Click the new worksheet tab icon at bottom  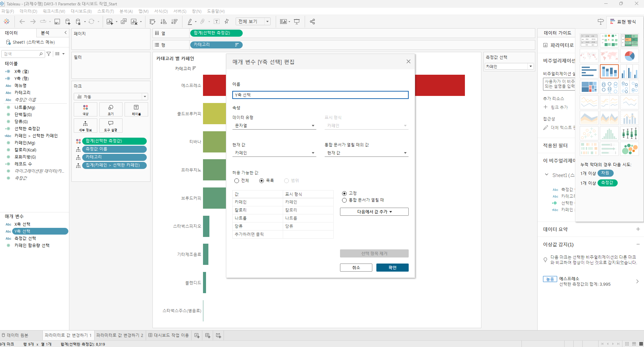pyautogui.click(x=197, y=335)
